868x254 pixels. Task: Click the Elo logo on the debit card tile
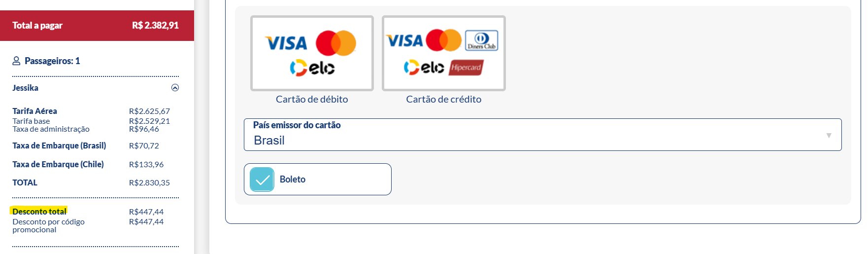312,68
